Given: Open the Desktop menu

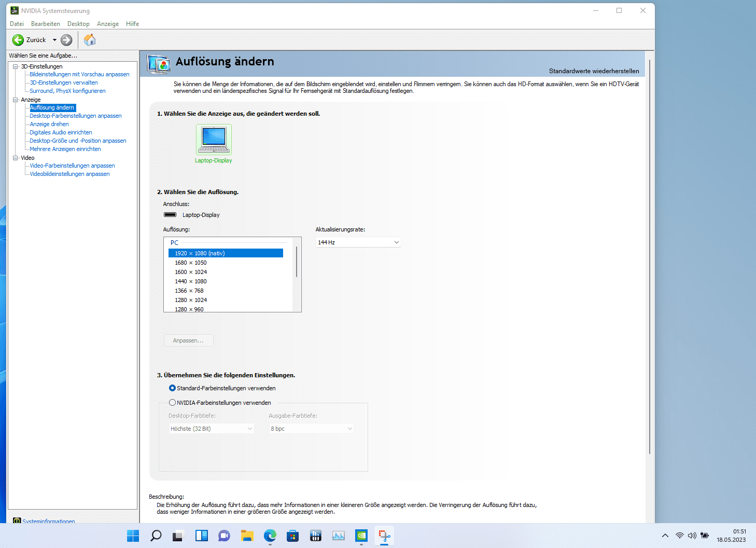Looking at the screenshot, I should pos(78,24).
